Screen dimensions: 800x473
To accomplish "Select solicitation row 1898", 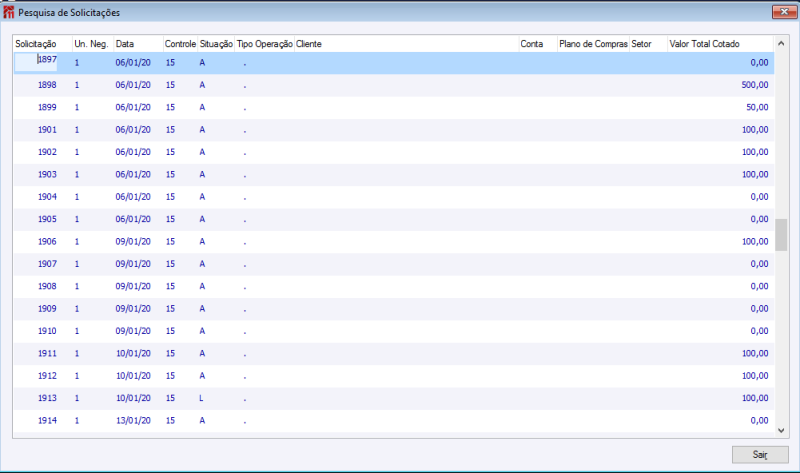I will 394,85.
